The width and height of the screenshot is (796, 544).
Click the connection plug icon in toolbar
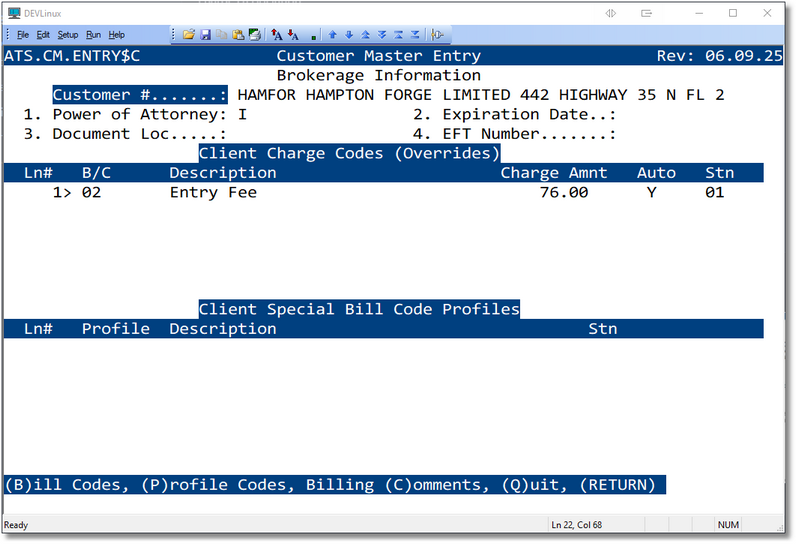[438, 35]
